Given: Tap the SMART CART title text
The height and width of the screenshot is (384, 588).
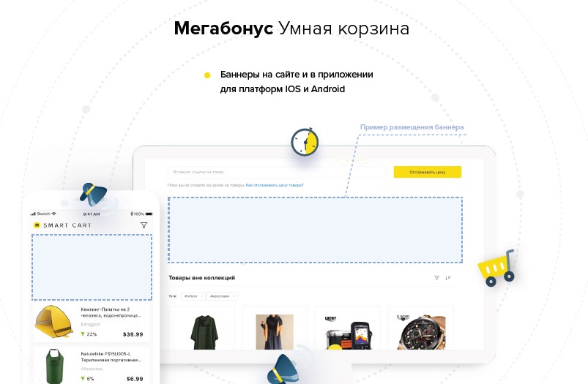Looking at the screenshot, I should point(67,225).
